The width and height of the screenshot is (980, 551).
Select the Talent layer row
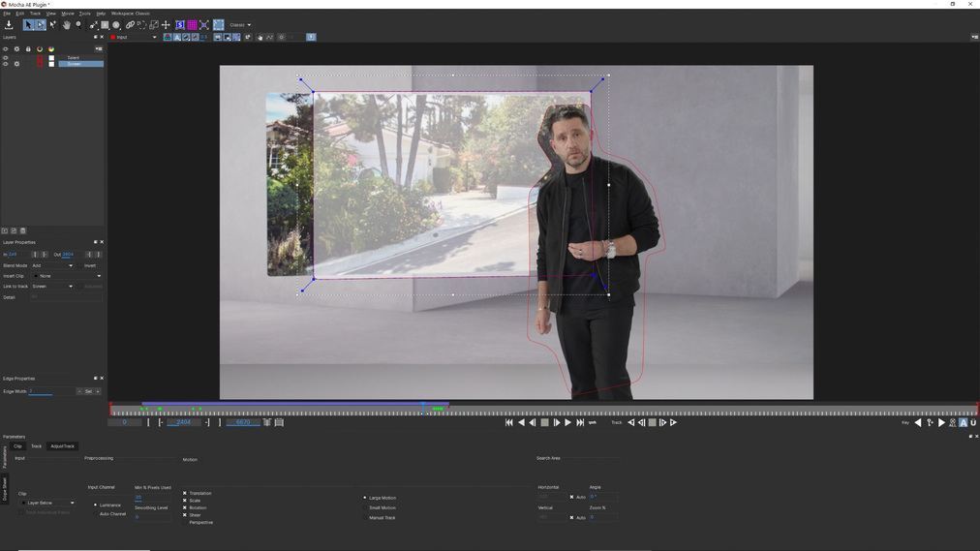pyautogui.click(x=80, y=57)
